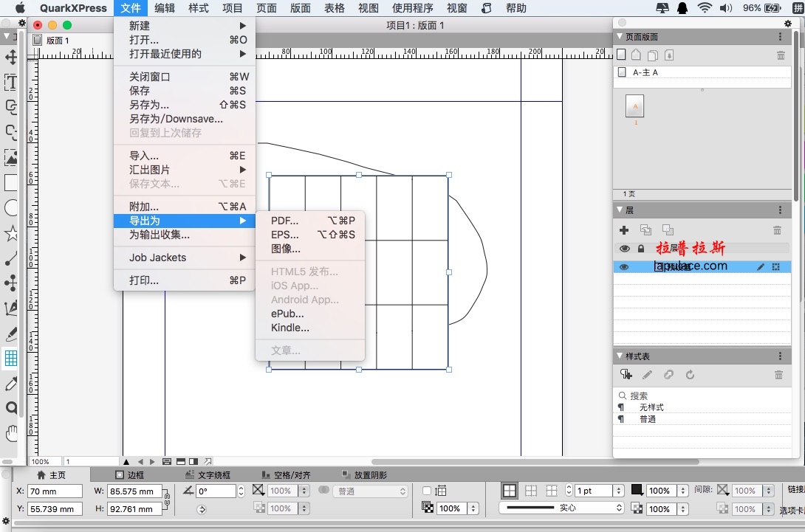This screenshot has width=805, height=532.
Task: Delete layer using Layers panel trash
Action: (x=777, y=230)
